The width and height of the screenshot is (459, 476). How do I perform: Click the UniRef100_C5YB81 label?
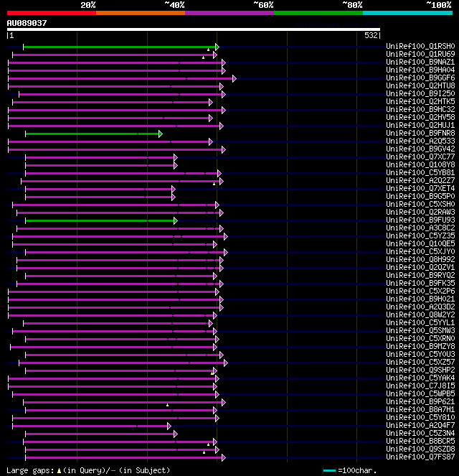click(420, 172)
